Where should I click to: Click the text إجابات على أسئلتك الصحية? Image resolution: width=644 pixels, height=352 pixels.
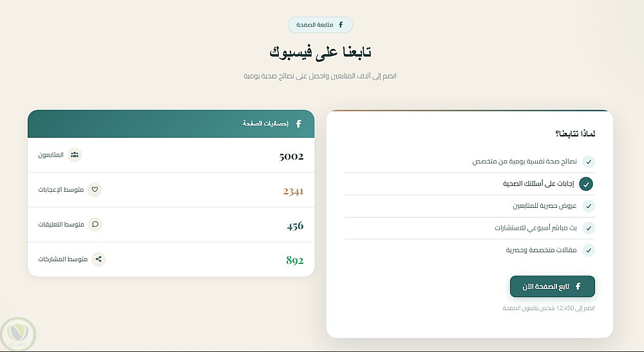538,184
